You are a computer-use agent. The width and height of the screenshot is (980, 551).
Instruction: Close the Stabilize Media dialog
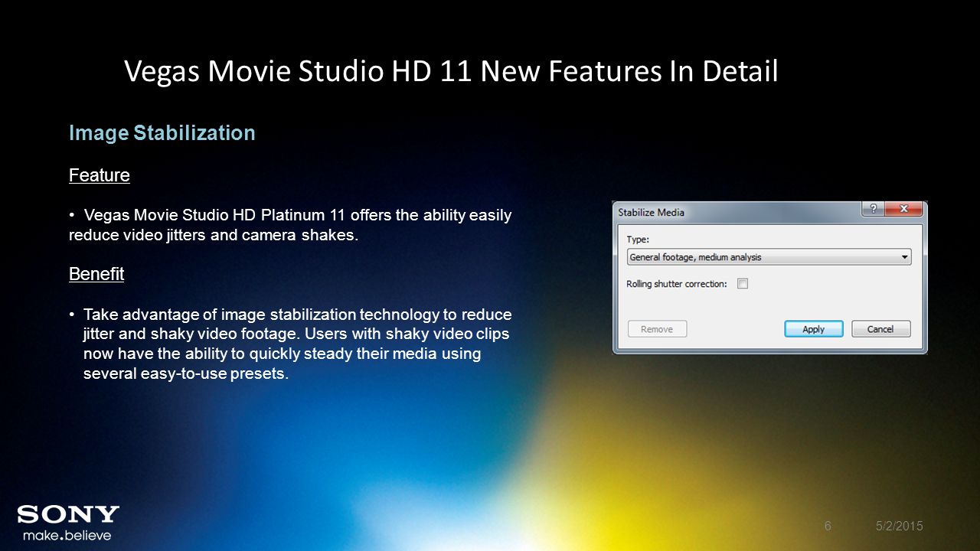(x=903, y=209)
